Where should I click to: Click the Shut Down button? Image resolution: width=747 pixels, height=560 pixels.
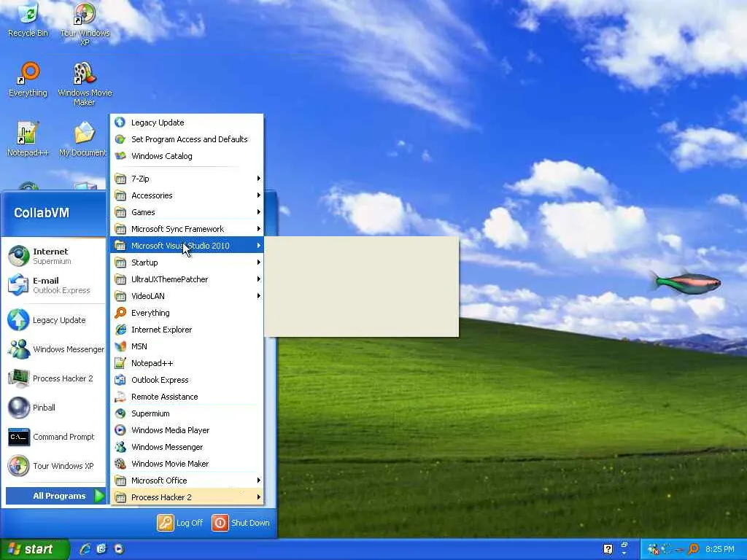click(241, 522)
